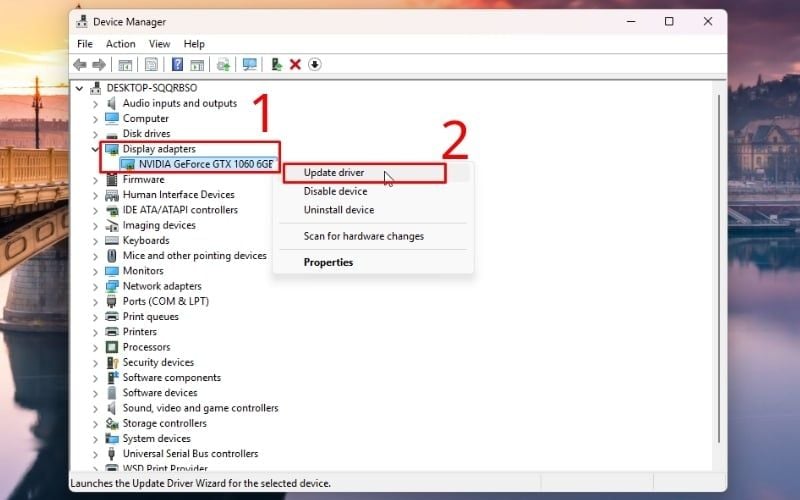800x500 pixels.
Task: Expand the System devices node
Action: pos(95,439)
